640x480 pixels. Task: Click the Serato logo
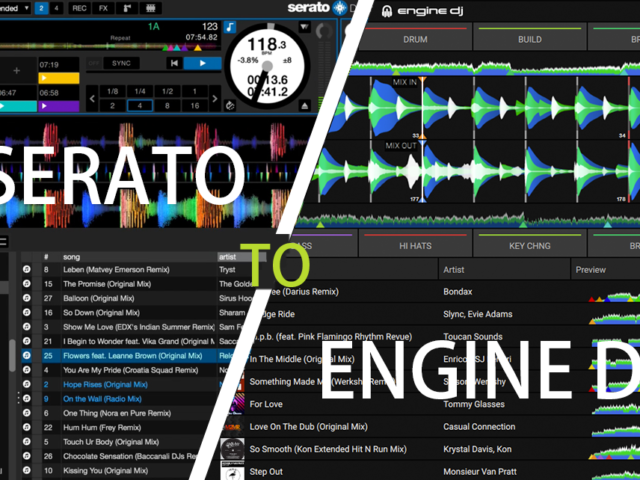[317, 8]
